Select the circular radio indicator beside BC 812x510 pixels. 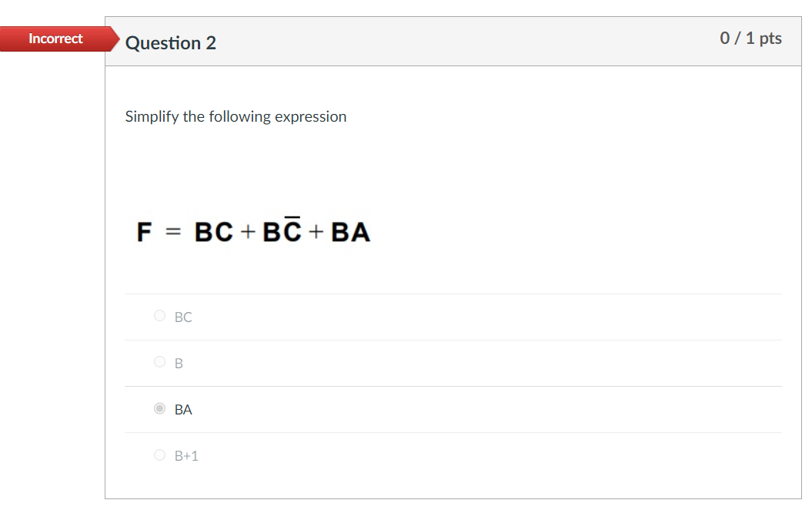[x=159, y=315]
